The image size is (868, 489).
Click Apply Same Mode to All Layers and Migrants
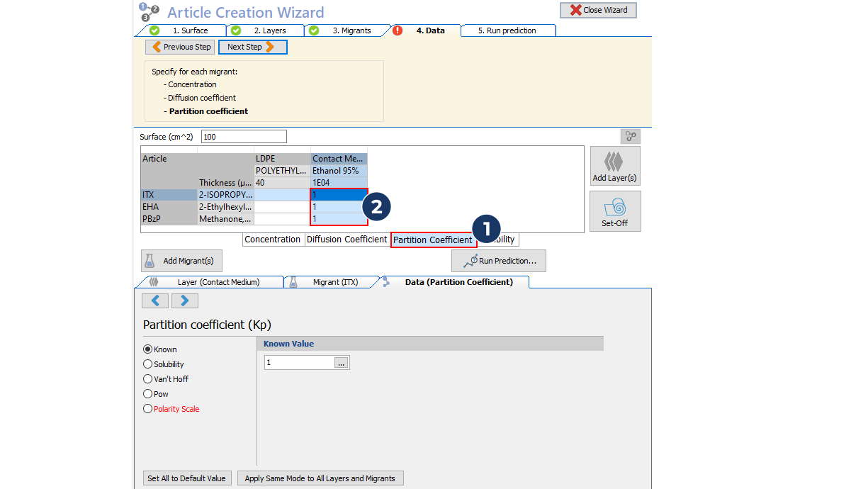click(x=320, y=478)
